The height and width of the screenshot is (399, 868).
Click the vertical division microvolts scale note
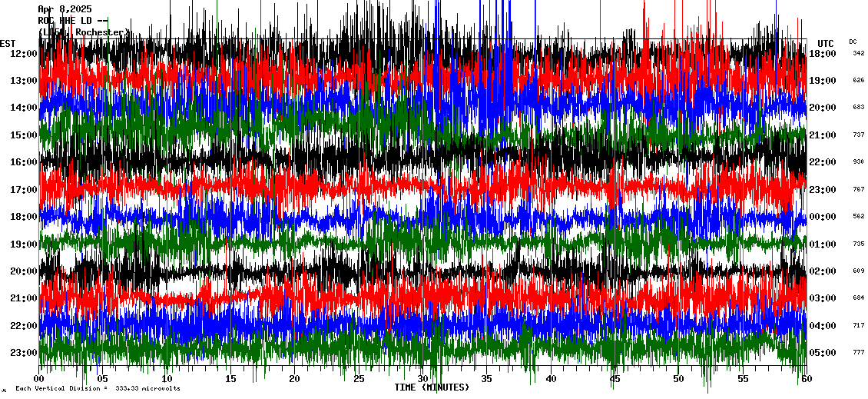(x=98, y=388)
